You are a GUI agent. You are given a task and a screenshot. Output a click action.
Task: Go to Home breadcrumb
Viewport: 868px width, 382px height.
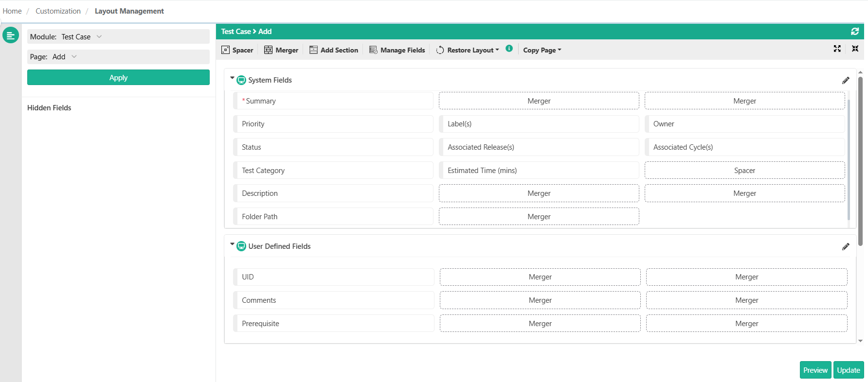(x=12, y=11)
